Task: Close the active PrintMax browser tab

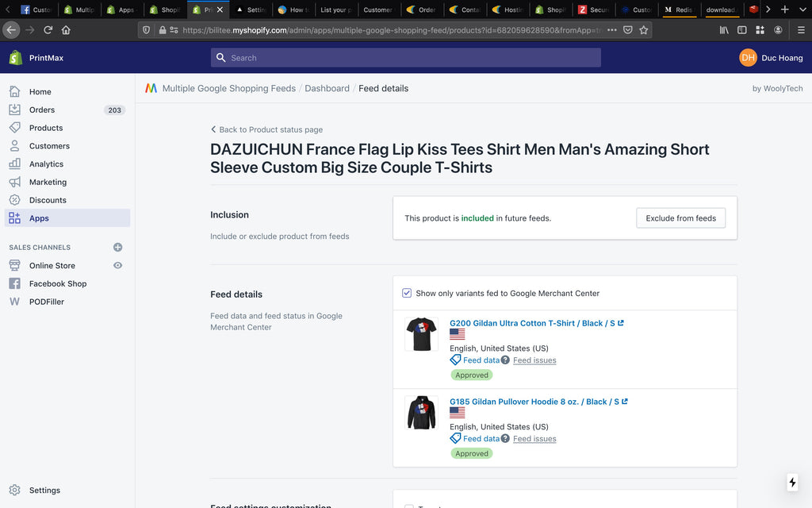Action: click(220, 10)
